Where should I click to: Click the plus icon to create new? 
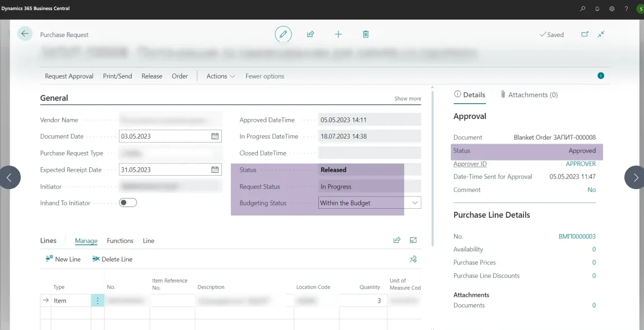point(338,34)
